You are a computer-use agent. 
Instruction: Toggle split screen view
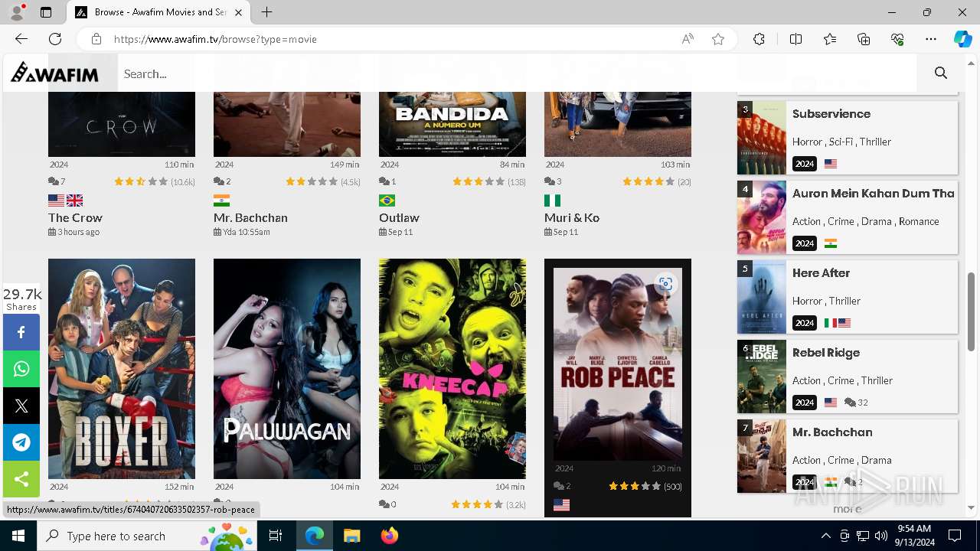[795, 39]
